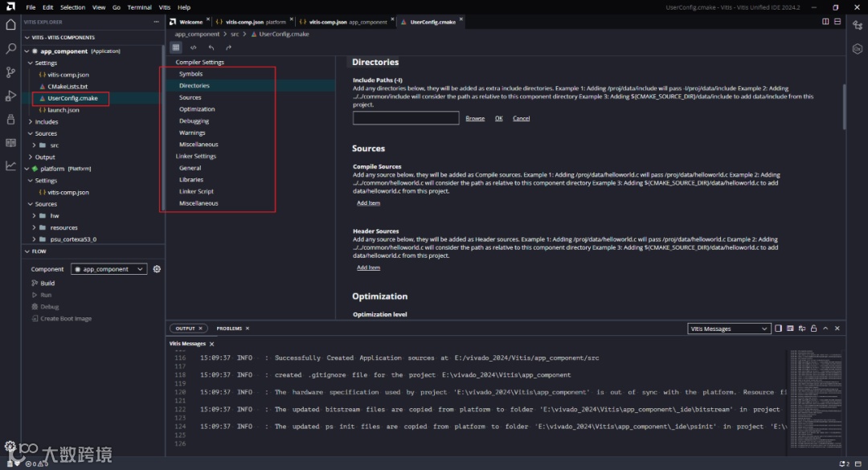Open the Vitis menu
868x470 pixels.
(165, 7)
